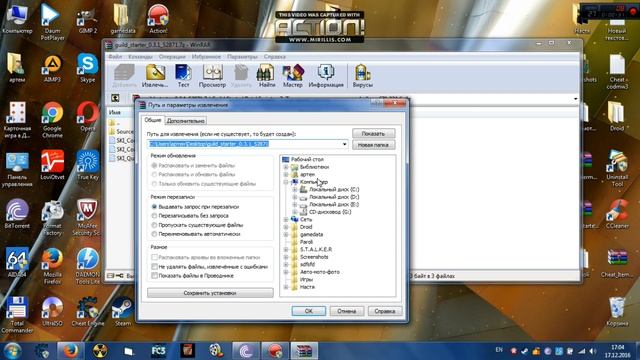Screen dimensions: 640x360
Task: Expand the Screenshots folder in the tree
Action: click(x=286, y=257)
